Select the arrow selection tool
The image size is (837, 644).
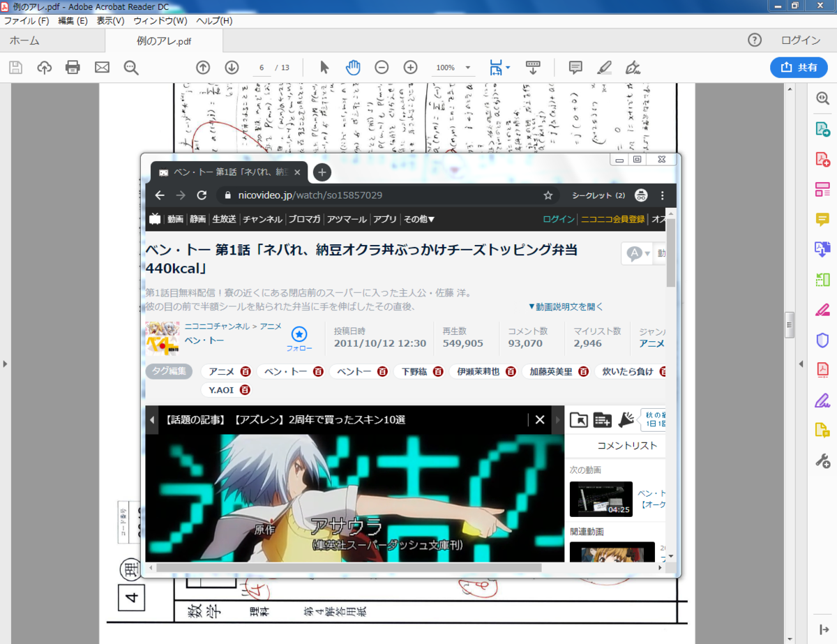pos(324,68)
